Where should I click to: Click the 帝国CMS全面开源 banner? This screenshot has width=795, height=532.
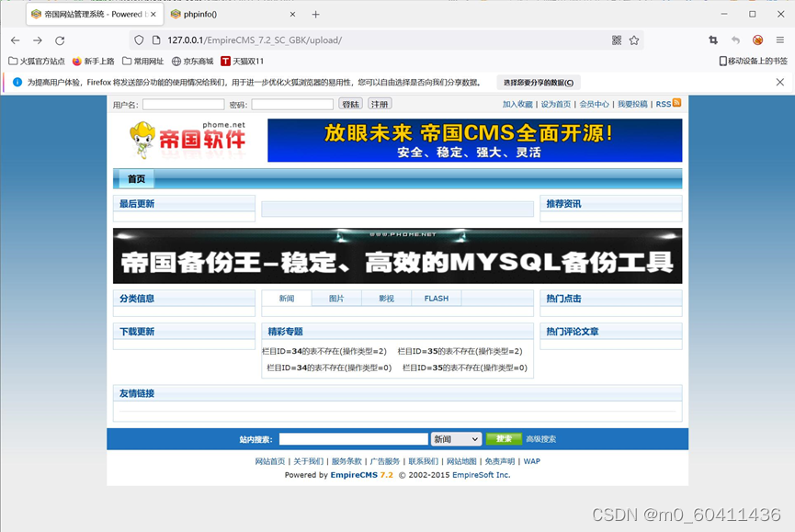coord(474,141)
